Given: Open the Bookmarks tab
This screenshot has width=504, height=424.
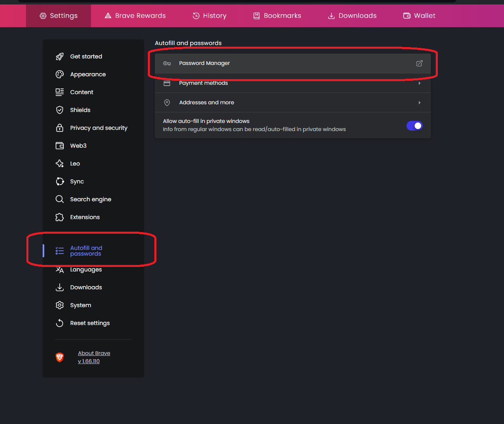Looking at the screenshot, I should (x=277, y=16).
